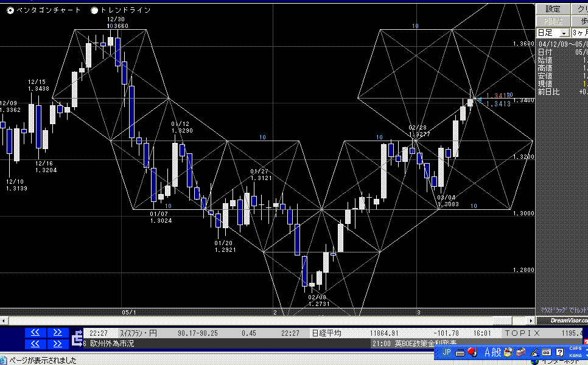Click the red ball IME icon
Image resolution: width=588 pixels, height=365 pixels.
[472, 352]
